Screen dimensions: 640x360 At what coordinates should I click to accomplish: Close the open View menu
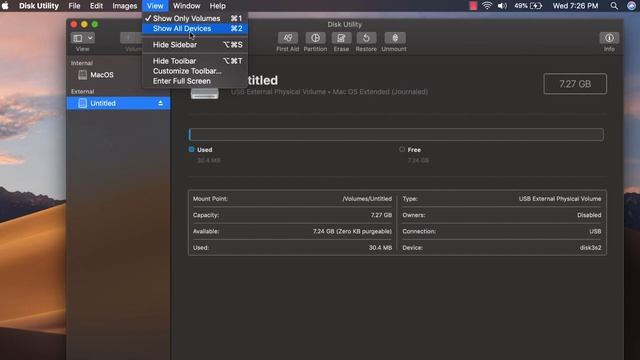155,6
